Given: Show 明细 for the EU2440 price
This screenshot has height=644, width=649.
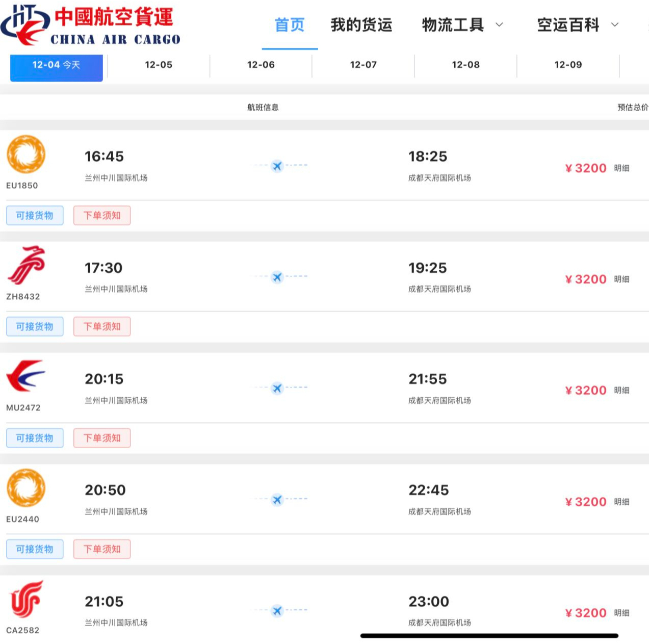Looking at the screenshot, I should coord(621,502).
